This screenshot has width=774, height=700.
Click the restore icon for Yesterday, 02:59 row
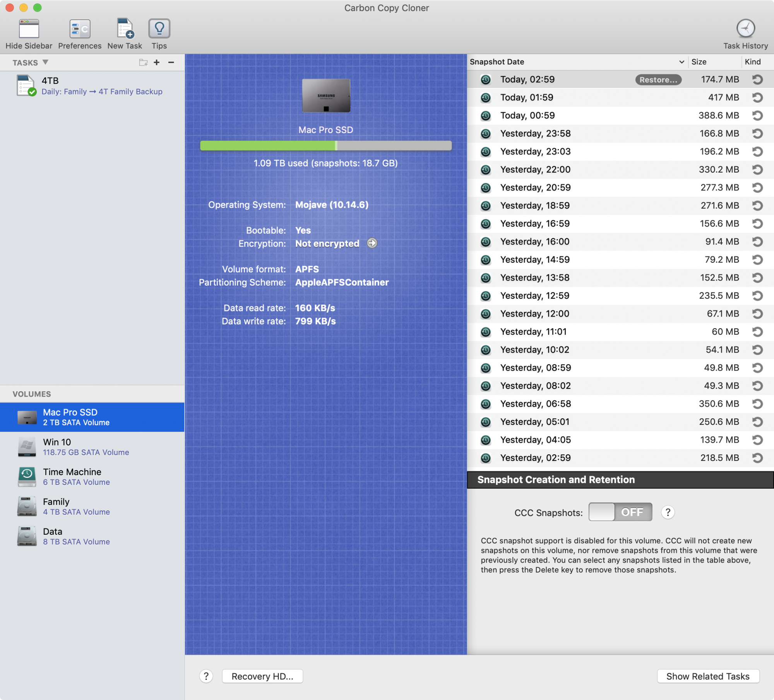(x=757, y=458)
